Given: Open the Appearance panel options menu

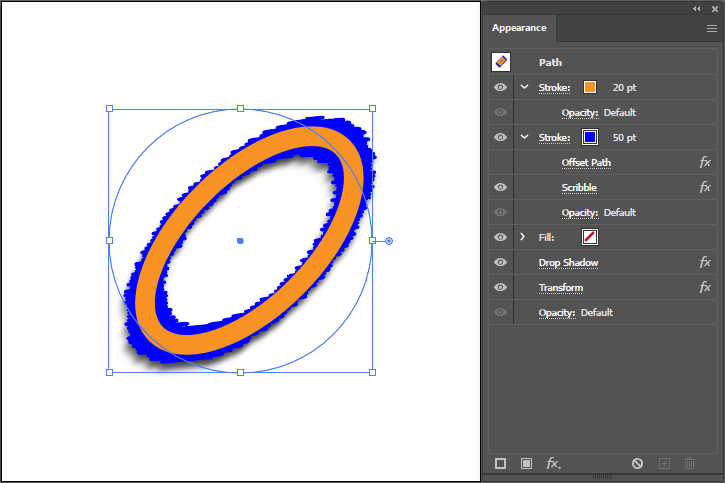Looking at the screenshot, I should click(x=711, y=29).
